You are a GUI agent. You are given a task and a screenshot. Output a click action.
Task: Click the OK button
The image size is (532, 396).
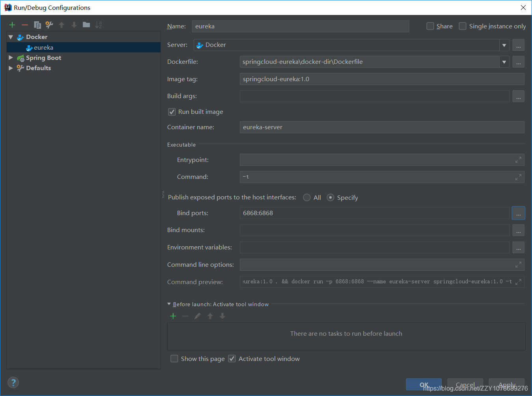[424, 385]
